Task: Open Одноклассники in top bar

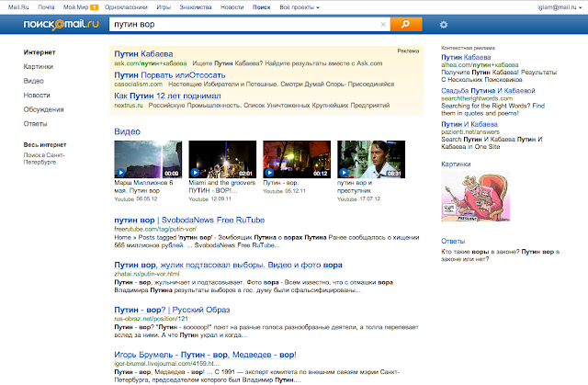Action: point(126,7)
